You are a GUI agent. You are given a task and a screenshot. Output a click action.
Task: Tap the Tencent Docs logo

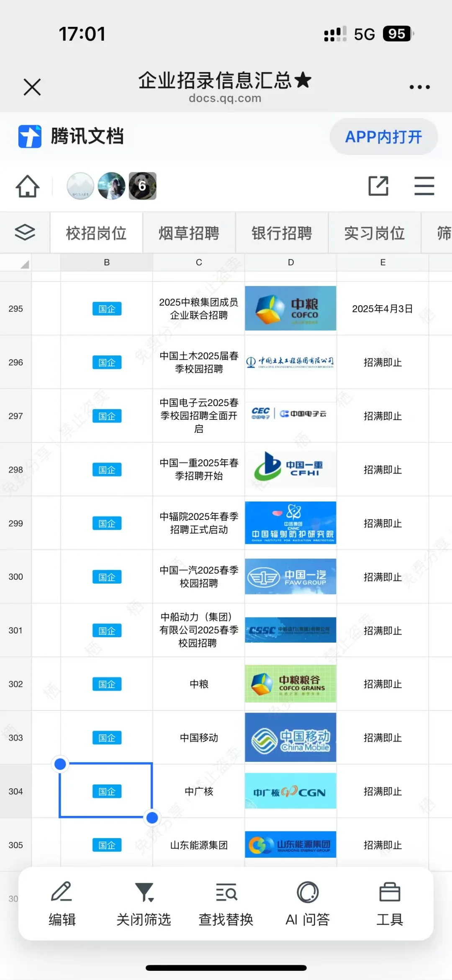pyautogui.click(x=30, y=136)
